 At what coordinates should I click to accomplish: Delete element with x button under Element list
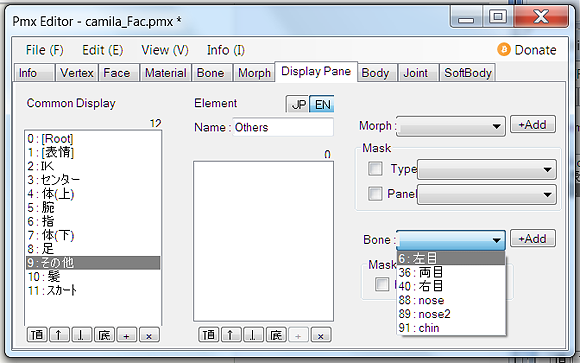click(x=321, y=335)
